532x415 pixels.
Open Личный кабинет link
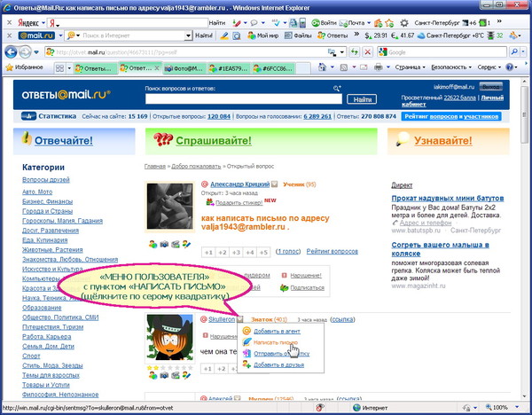(452, 101)
